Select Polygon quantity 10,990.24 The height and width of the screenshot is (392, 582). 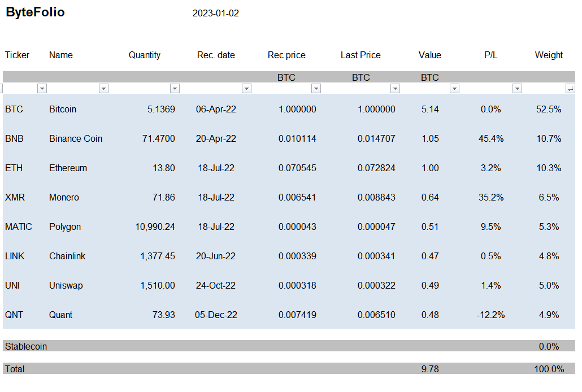click(155, 227)
